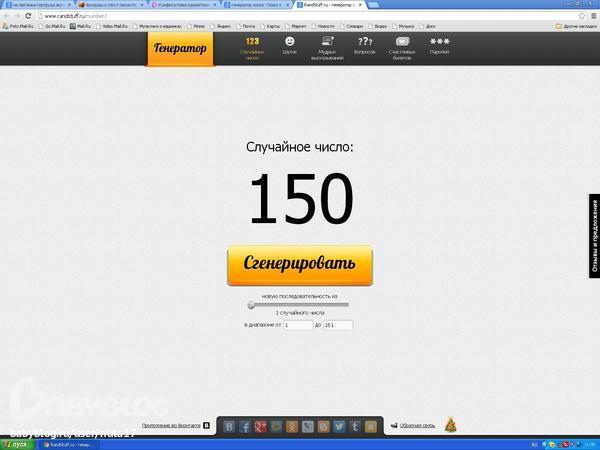This screenshot has height=450, width=600.
Task: Open the Вопросов question marks section
Action: coord(365,46)
